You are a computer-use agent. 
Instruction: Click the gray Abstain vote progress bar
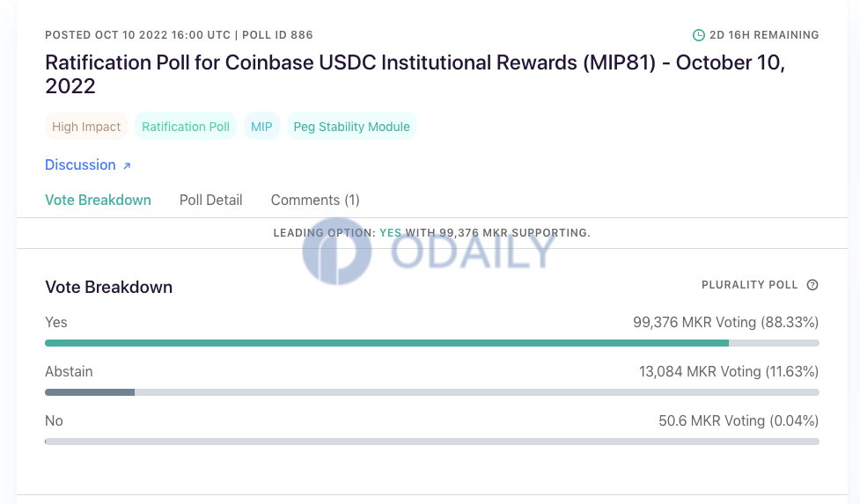pos(90,392)
